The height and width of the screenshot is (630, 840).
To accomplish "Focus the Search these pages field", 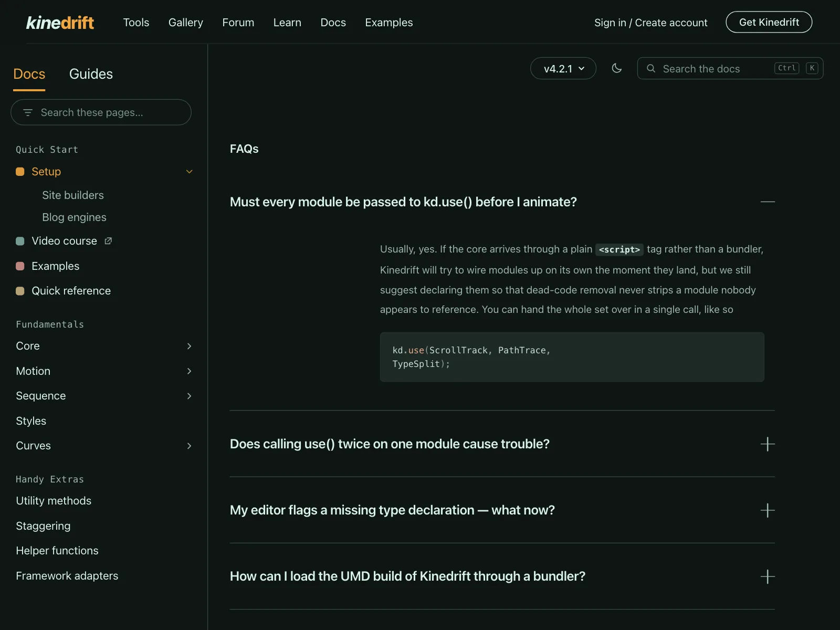I will tap(101, 112).
